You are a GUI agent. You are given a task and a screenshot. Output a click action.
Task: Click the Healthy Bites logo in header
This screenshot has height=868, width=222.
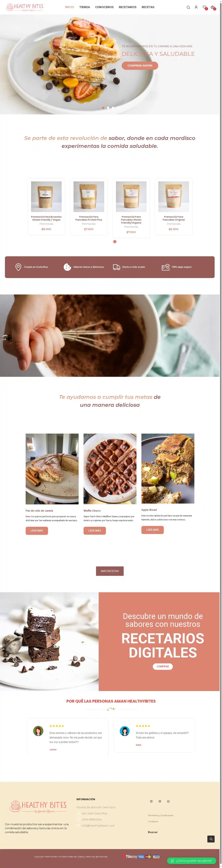(25, 7)
